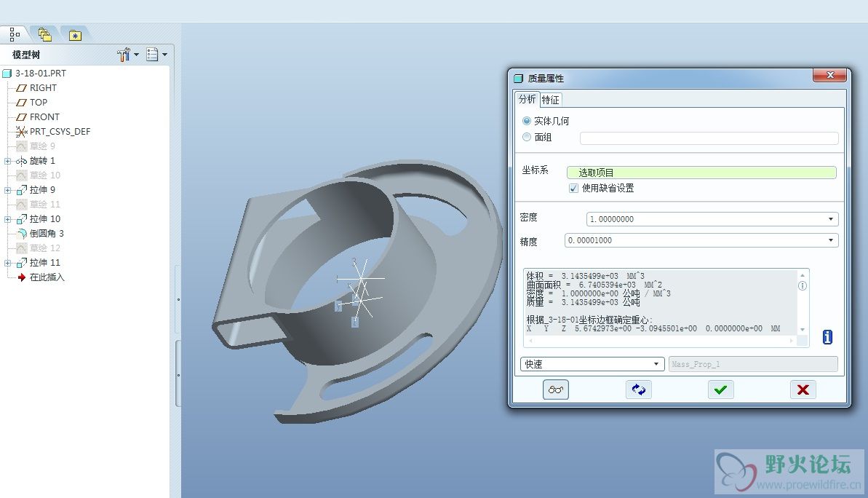
Task: Select the 拉伸 9 extrude feature
Action: pyautogui.click(x=43, y=190)
